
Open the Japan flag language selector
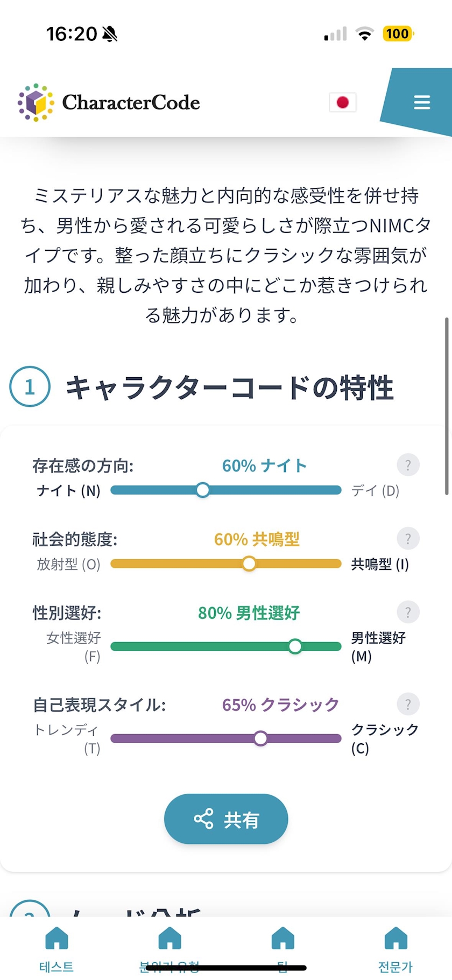pos(342,102)
